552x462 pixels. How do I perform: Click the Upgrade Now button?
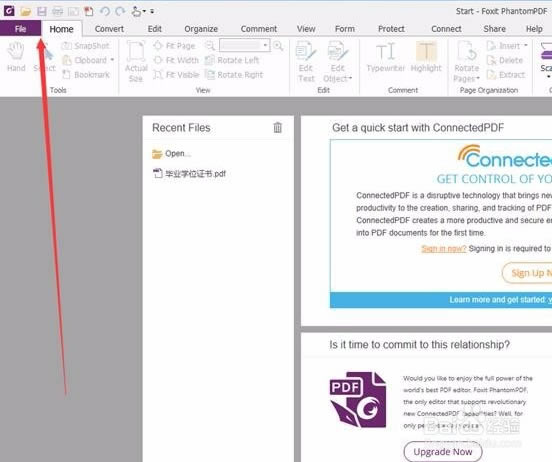pos(443,451)
